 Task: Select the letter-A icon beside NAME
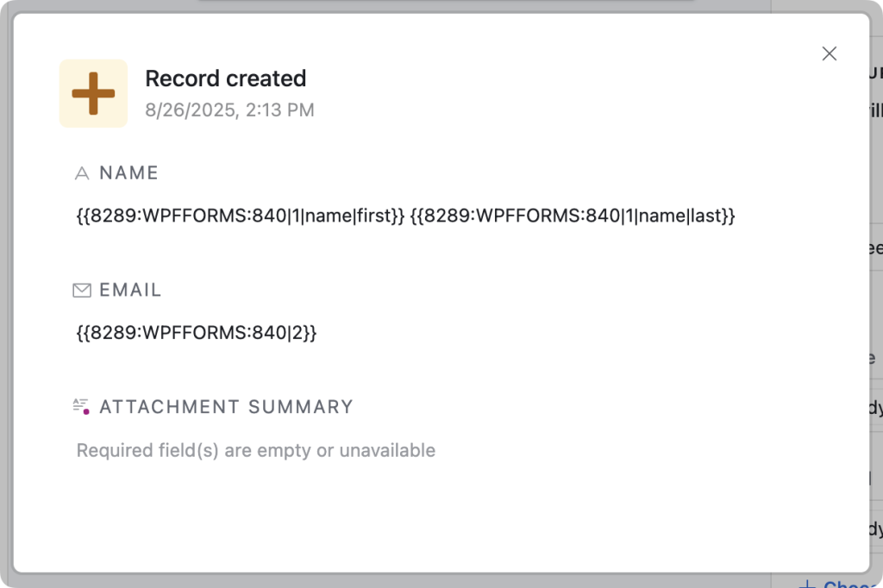(x=82, y=172)
